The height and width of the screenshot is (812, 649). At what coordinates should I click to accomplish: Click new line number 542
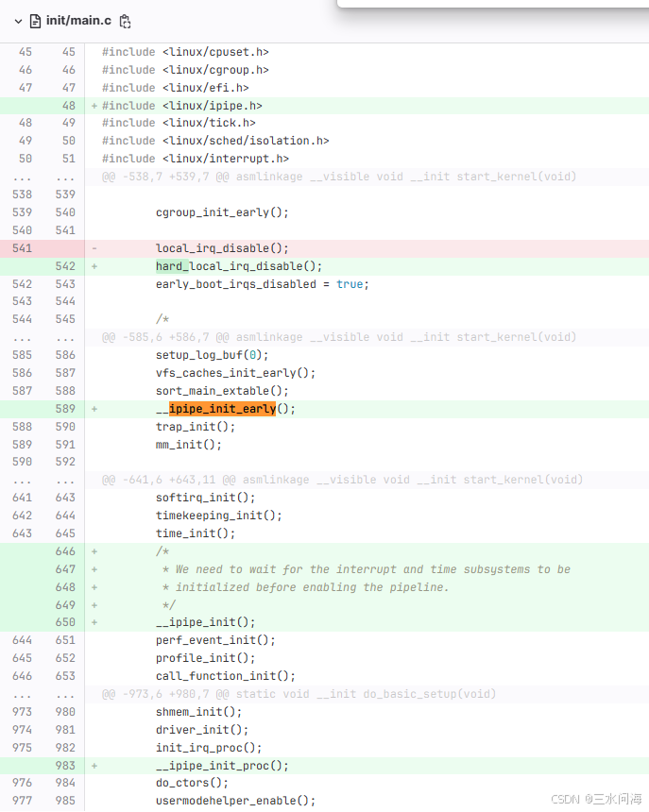(65, 266)
